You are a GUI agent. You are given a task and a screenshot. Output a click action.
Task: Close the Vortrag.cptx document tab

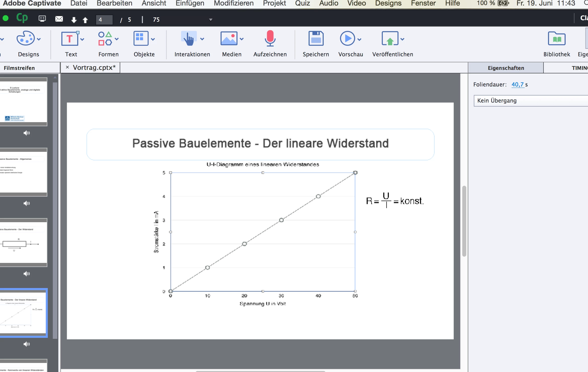click(x=67, y=67)
